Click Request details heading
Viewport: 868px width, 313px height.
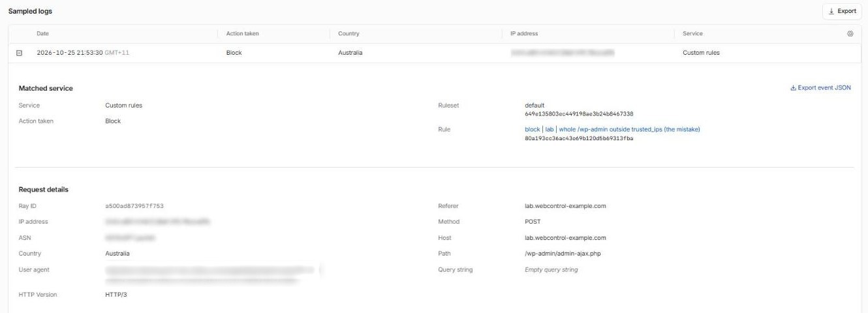click(43, 190)
